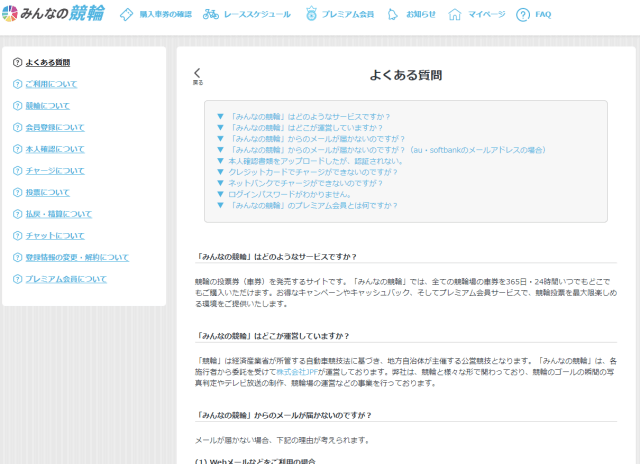Open the 登録情報の変更・解約について sidebar link
640x464 pixels.
(77, 257)
